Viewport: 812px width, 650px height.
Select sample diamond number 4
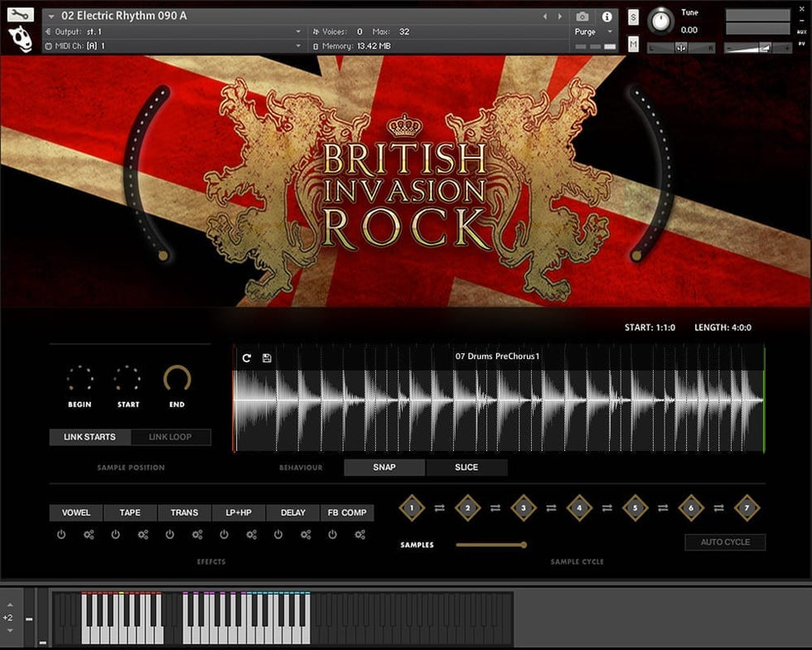click(x=579, y=507)
